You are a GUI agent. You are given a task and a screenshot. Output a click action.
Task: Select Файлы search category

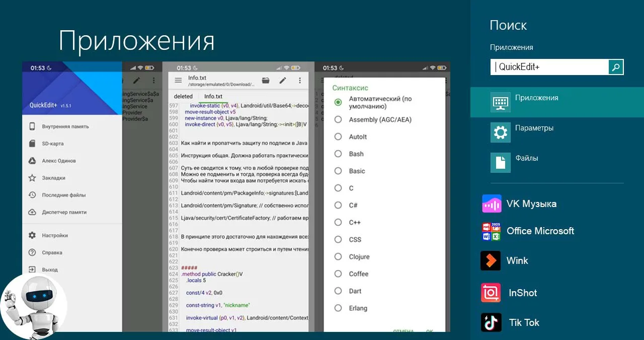[x=557, y=163]
